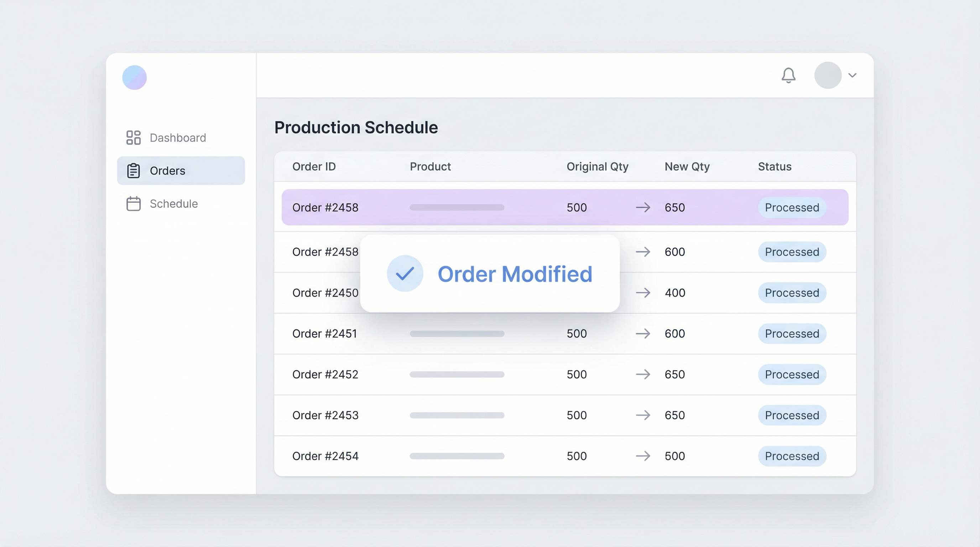This screenshot has width=980, height=547.
Task: Select the Order ID column header
Action: click(x=314, y=166)
